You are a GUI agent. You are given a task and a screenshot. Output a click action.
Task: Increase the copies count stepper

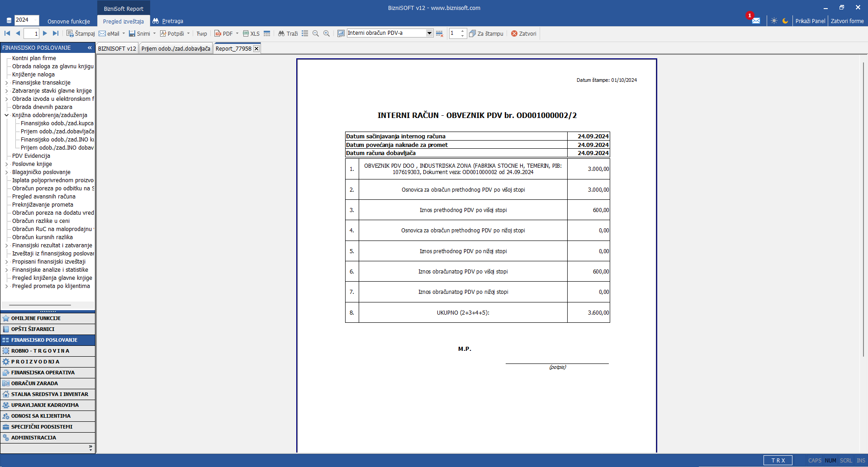(462, 31)
